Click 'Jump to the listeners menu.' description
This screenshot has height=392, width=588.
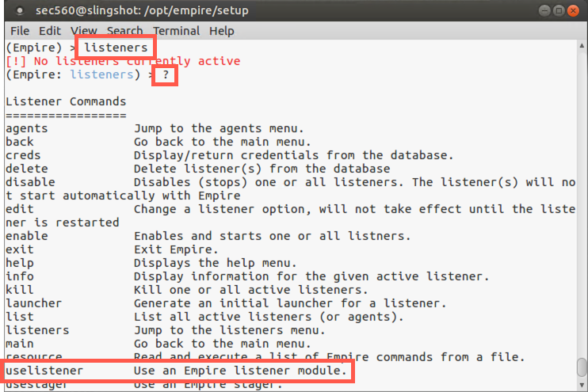point(230,330)
